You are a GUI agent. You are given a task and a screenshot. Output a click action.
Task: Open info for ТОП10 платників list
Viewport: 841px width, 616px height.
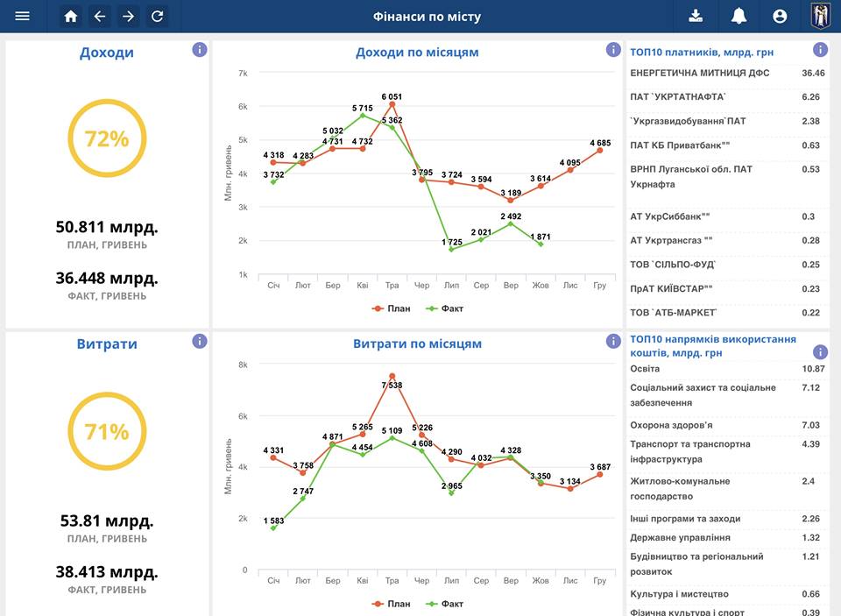point(820,50)
